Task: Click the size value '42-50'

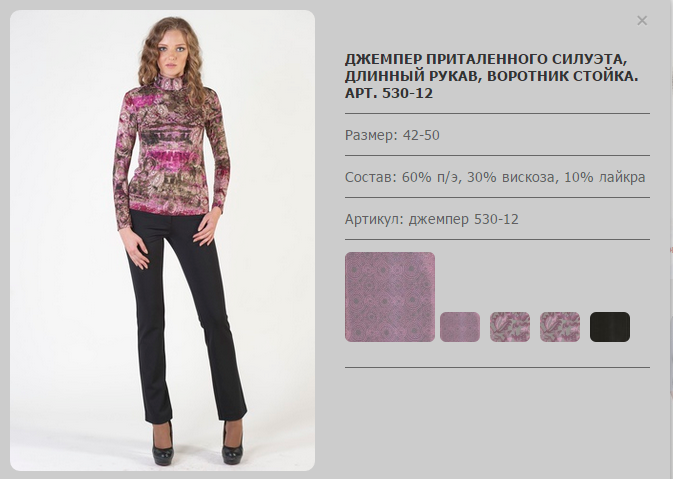Action: pos(421,135)
